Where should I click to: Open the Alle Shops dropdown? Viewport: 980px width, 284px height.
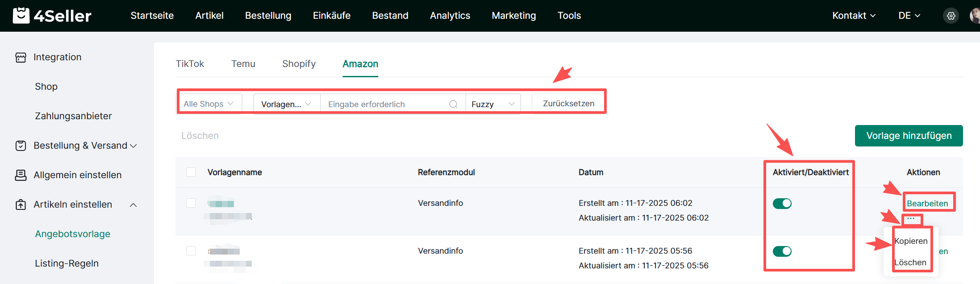pyautogui.click(x=209, y=104)
